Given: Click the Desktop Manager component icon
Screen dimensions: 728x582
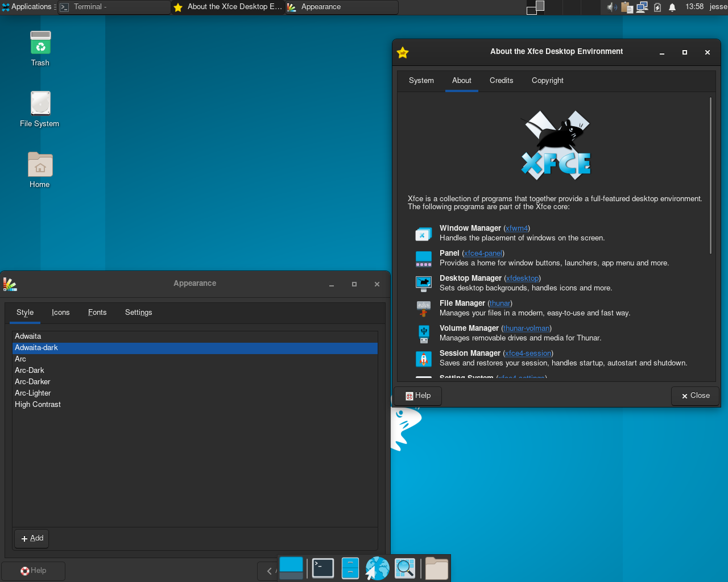Looking at the screenshot, I should [x=424, y=284].
